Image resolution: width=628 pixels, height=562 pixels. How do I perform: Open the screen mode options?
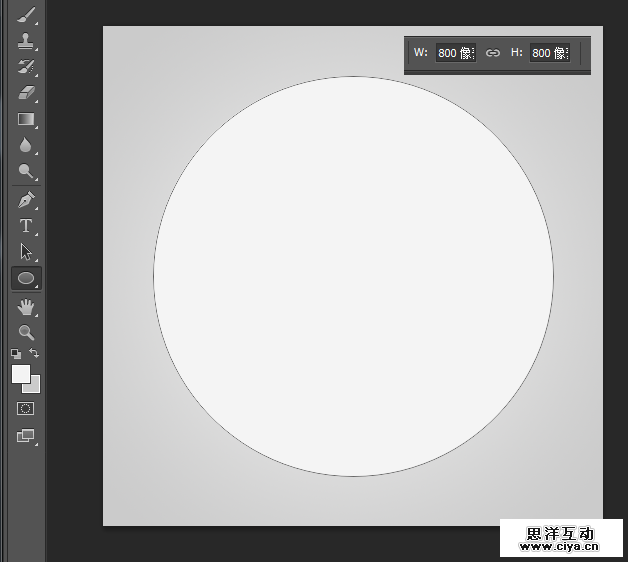[x=26, y=436]
